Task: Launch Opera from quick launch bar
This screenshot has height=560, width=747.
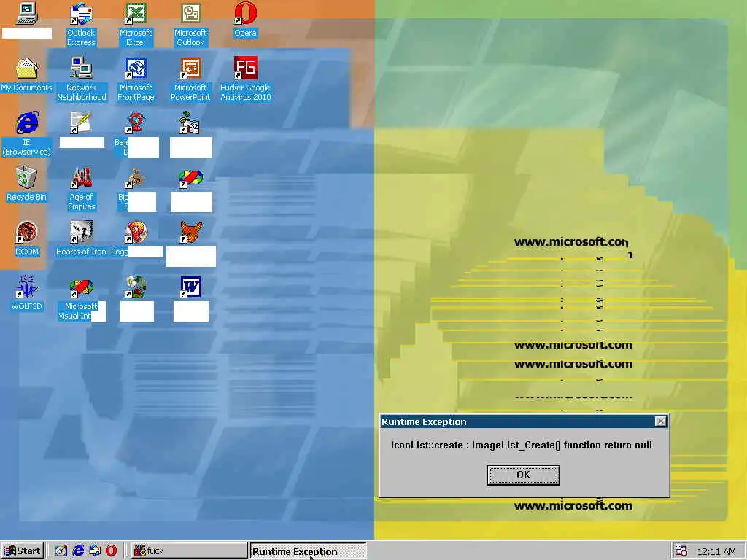Action: pyautogui.click(x=111, y=551)
